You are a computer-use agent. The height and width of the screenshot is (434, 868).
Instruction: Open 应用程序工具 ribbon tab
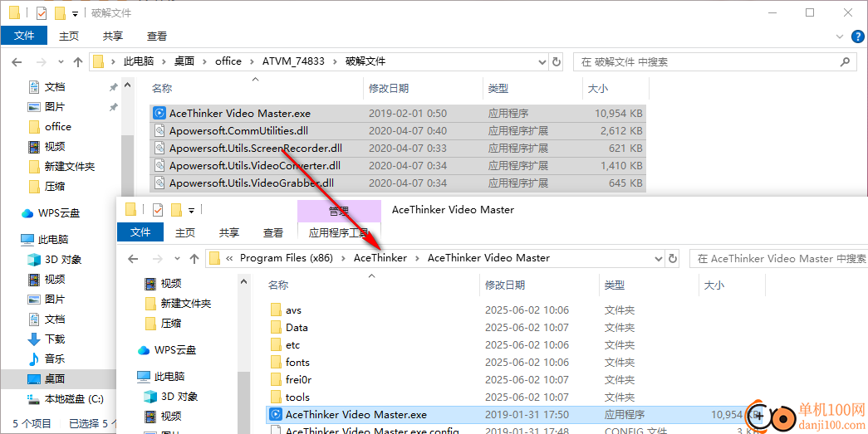(339, 232)
